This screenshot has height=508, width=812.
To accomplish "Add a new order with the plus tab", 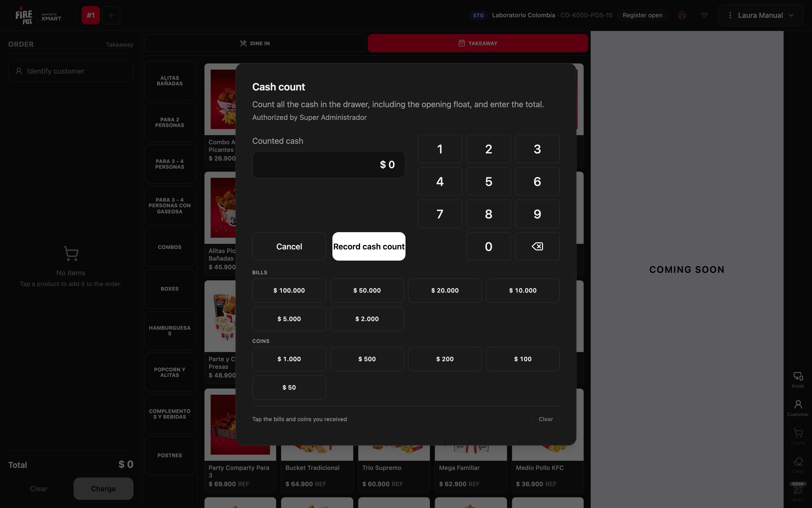I will 111,15.
